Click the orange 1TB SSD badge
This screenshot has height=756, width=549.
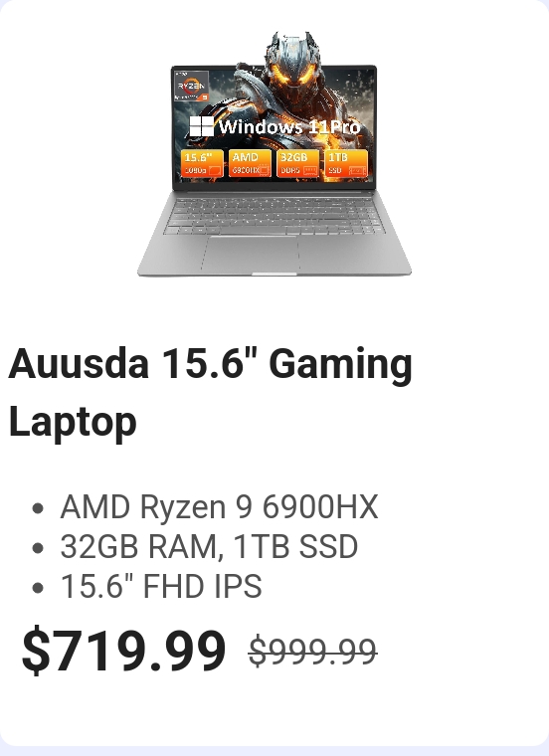[x=346, y=163]
